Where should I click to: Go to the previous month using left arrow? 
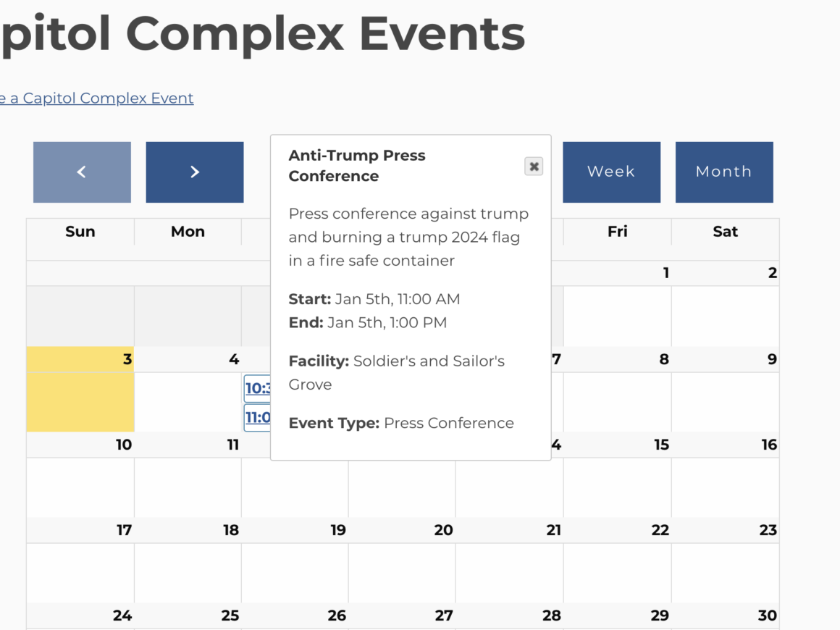point(82,172)
